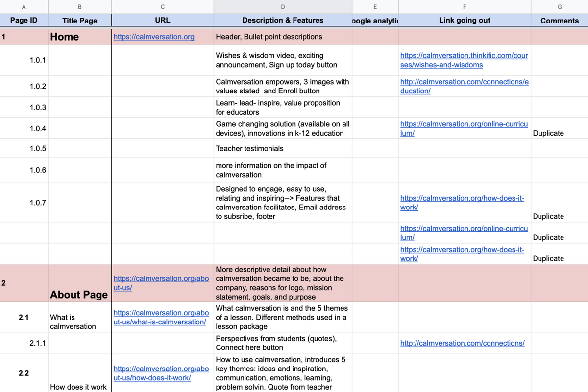Viewport: 588px width, 392px height.
Task: Click the "Calmversation empowers, 3 images" description cell
Action: (283, 86)
